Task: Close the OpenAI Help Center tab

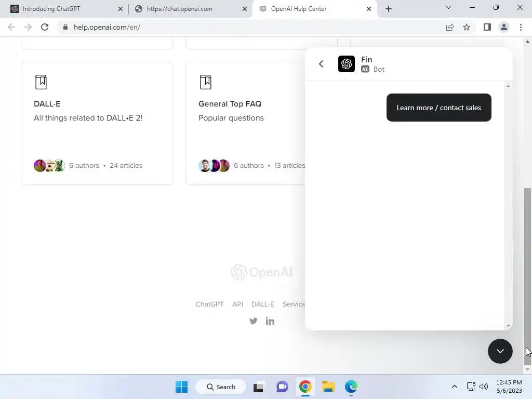Action: 369,9
